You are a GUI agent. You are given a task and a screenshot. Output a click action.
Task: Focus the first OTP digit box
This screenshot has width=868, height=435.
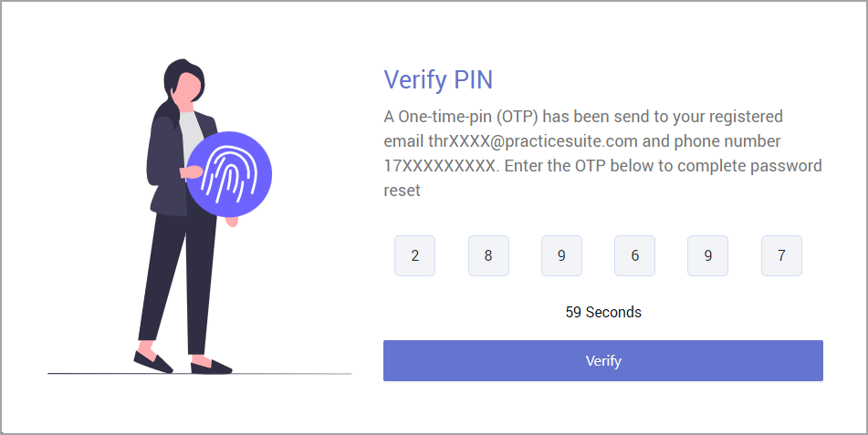pos(415,256)
